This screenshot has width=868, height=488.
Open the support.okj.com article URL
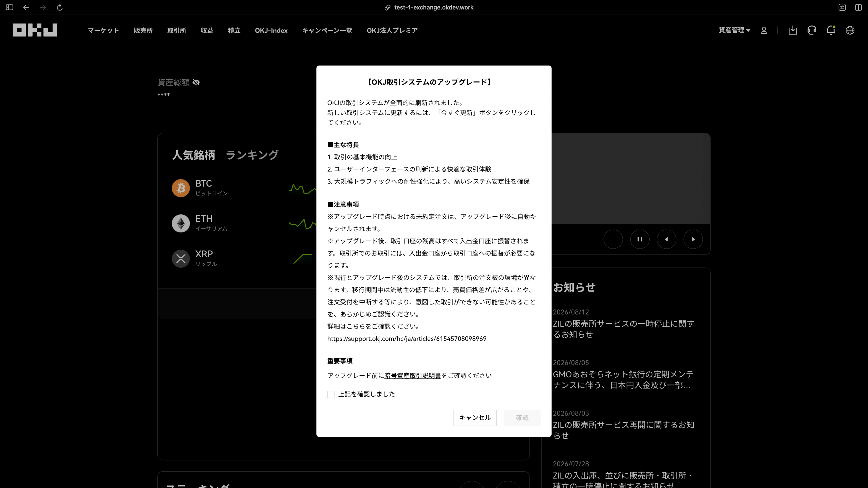pyautogui.click(x=407, y=339)
